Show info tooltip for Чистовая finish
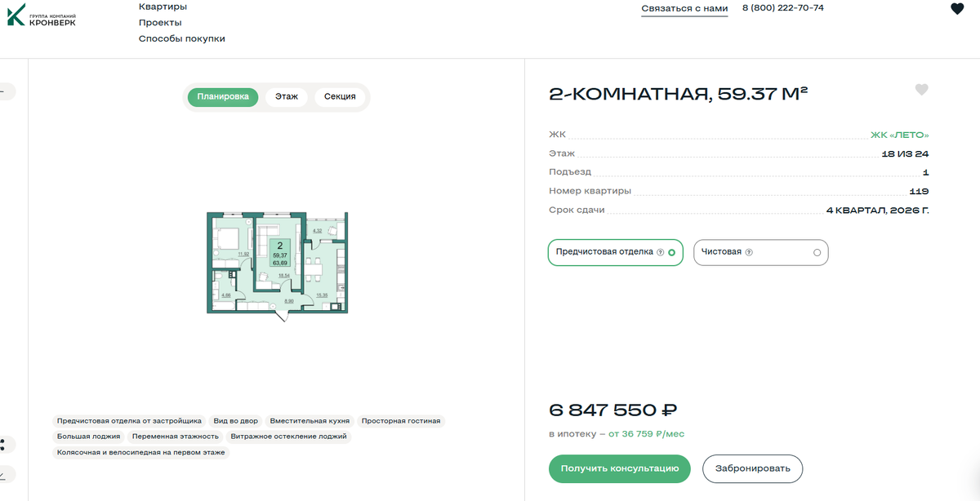Image resolution: width=980 pixels, height=501 pixels. tap(749, 252)
